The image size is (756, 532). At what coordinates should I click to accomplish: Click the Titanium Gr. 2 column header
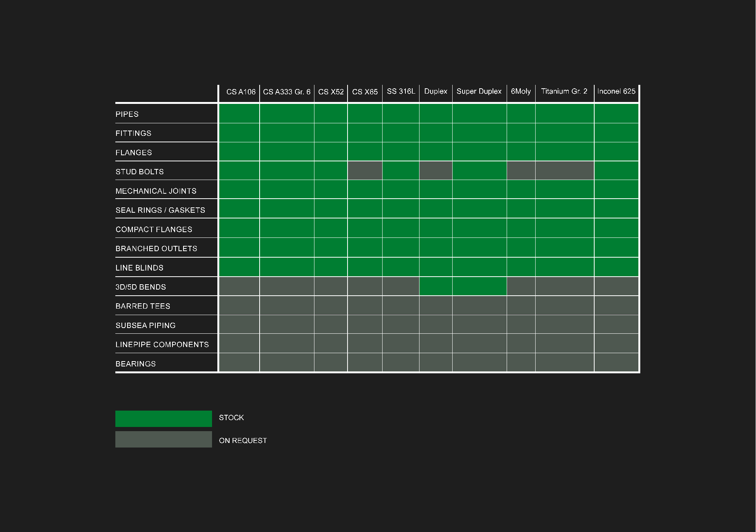click(x=564, y=91)
